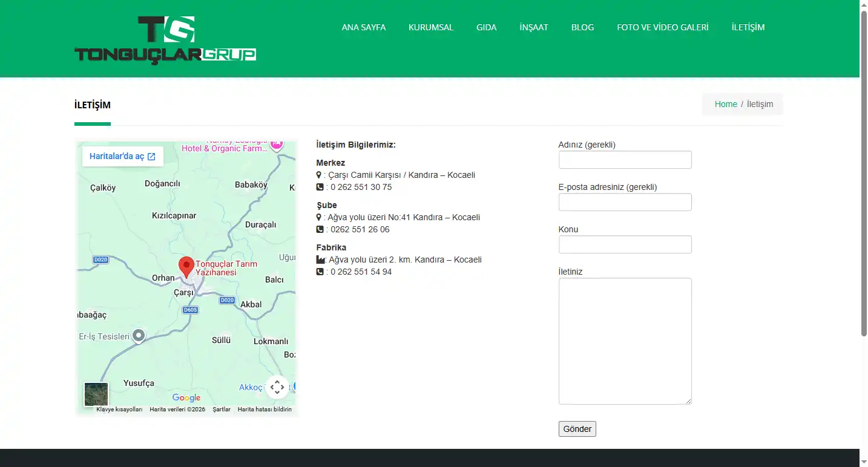
Task: Click Ağva yolu üzeri 2. km. address
Action: point(405,260)
